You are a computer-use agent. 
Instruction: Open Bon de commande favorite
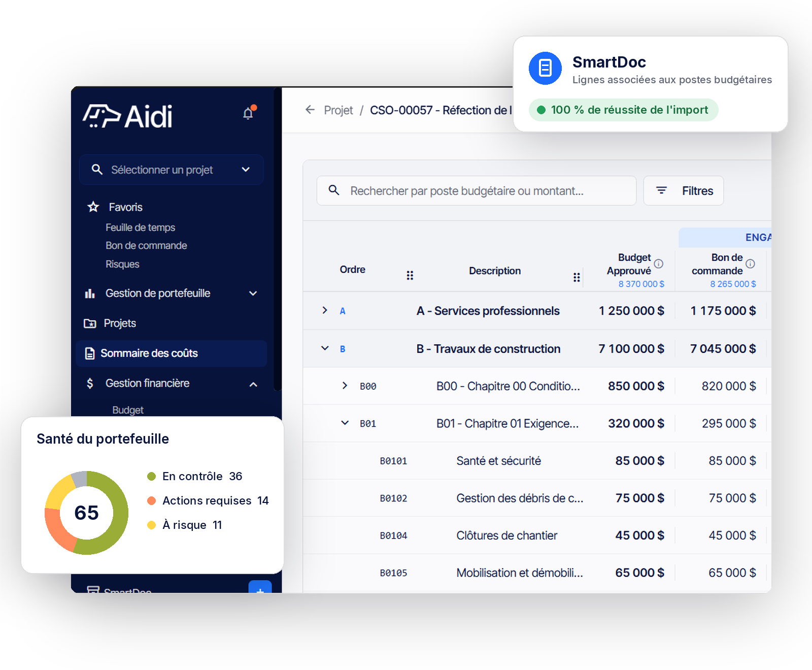[x=146, y=246]
